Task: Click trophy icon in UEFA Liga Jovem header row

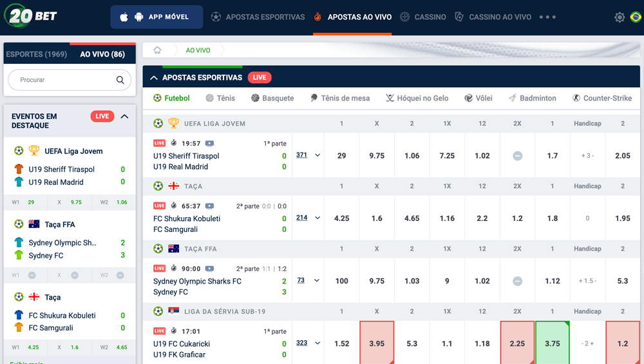Action: pos(174,123)
